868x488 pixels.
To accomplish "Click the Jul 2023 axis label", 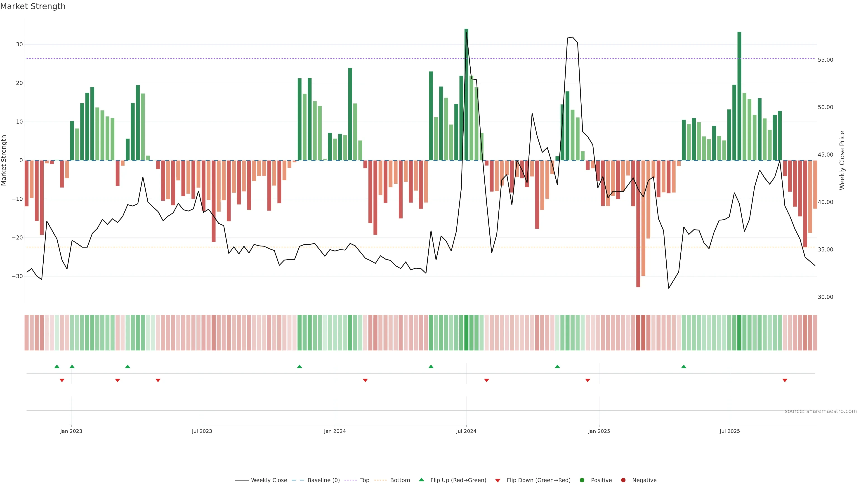I will [x=202, y=431].
